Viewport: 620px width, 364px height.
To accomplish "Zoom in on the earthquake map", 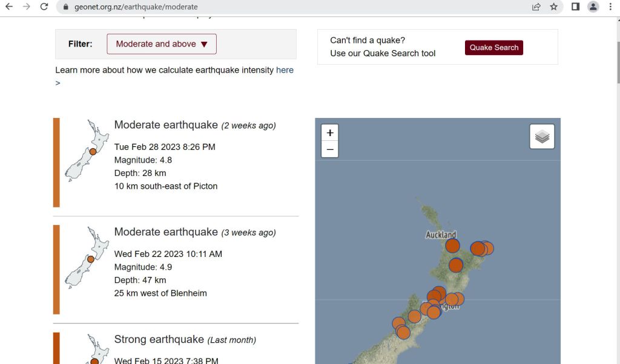I will pos(329,133).
